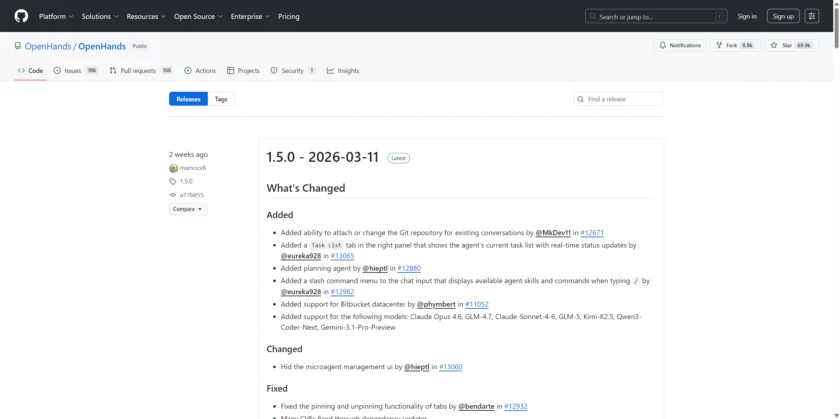Open the Issues tab
Screen dimensions: 840x419
pos(76,71)
